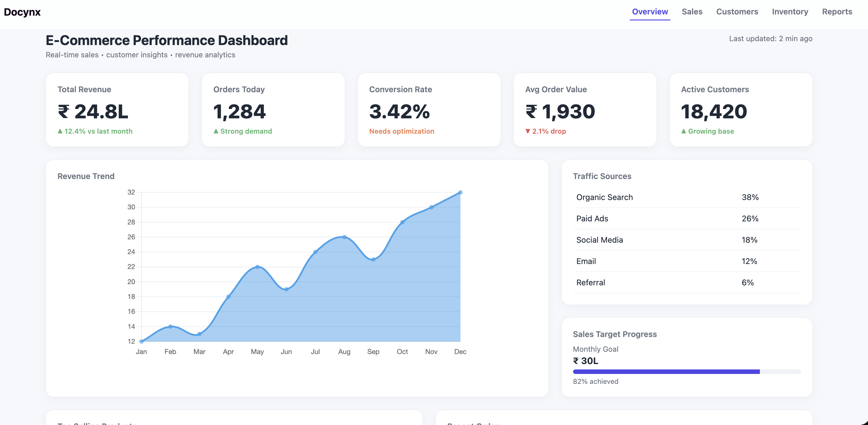Viewport: 868px width, 425px height.
Task: Click the up arrow beside Growing base
Action: [x=684, y=131]
